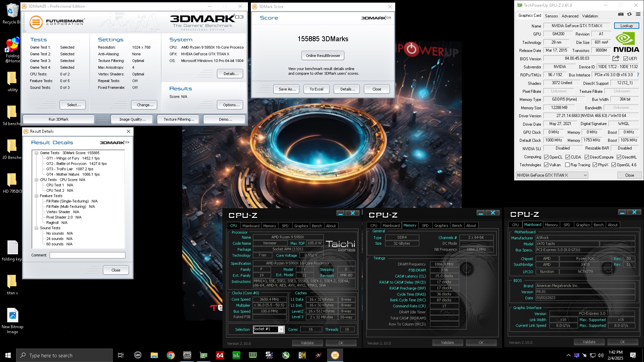Screen dimensions: 644x362
Task: Toggle the Vulkan checkbox
Action: (x=546, y=165)
